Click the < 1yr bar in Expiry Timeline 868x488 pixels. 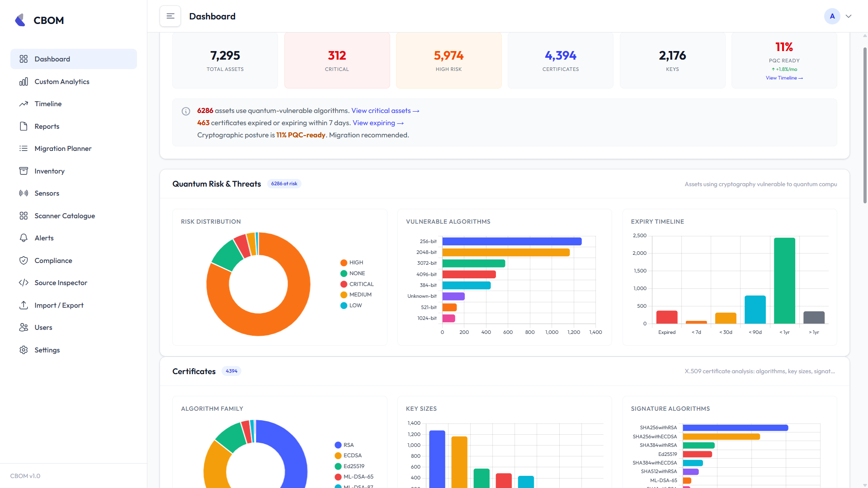pos(784,281)
